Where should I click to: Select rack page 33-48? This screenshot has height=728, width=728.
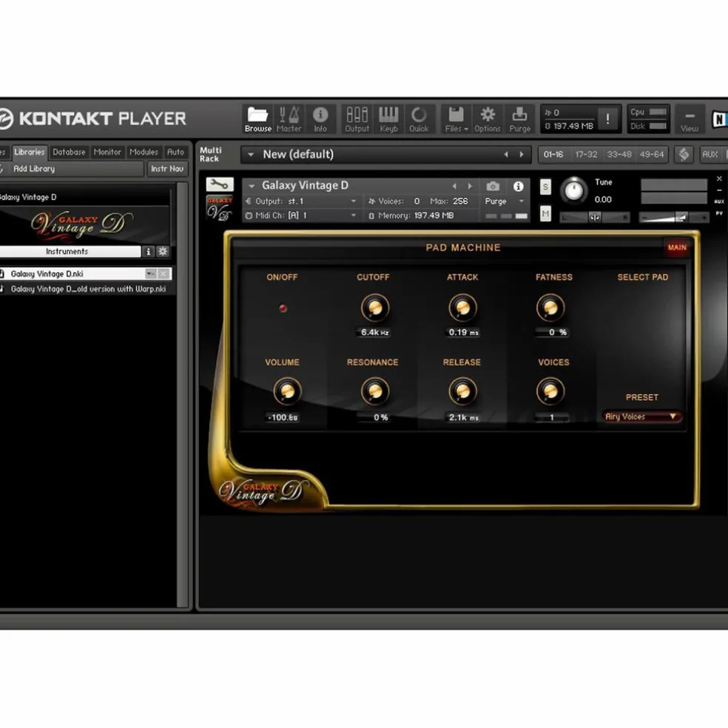(x=619, y=154)
